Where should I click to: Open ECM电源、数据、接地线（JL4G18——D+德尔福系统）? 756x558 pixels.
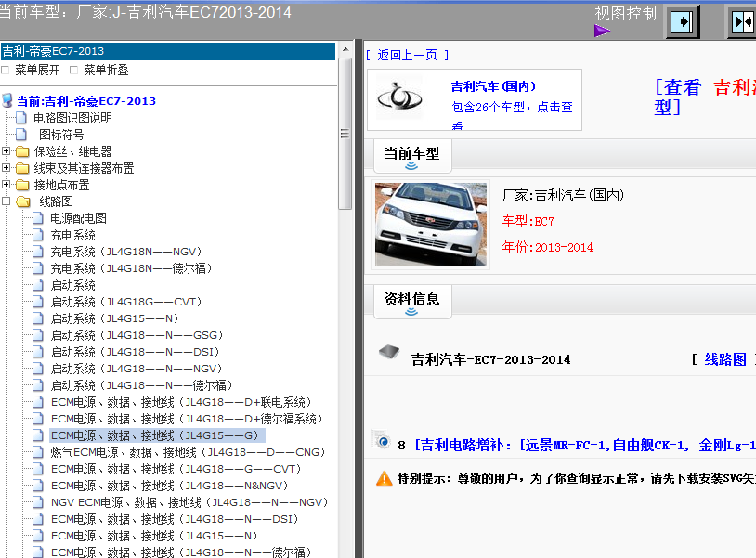pyautogui.click(x=187, y=419)
